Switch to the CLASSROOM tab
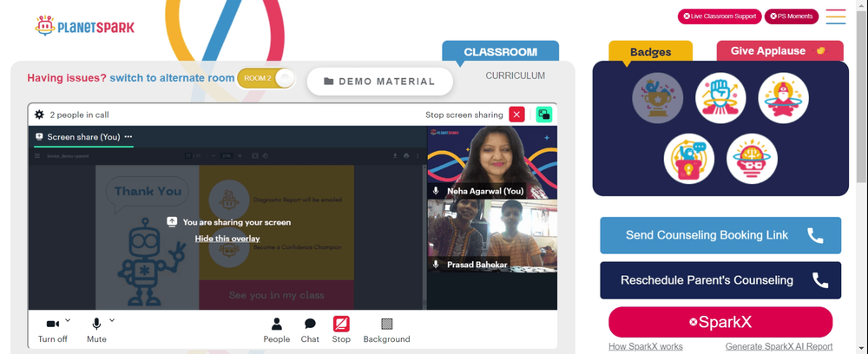This screenshot has height=354, width=868. coord(501,51)
